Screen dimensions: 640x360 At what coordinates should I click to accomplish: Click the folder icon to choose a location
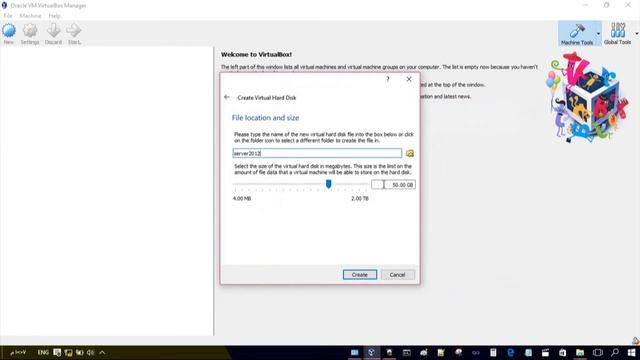coord(410,153)
